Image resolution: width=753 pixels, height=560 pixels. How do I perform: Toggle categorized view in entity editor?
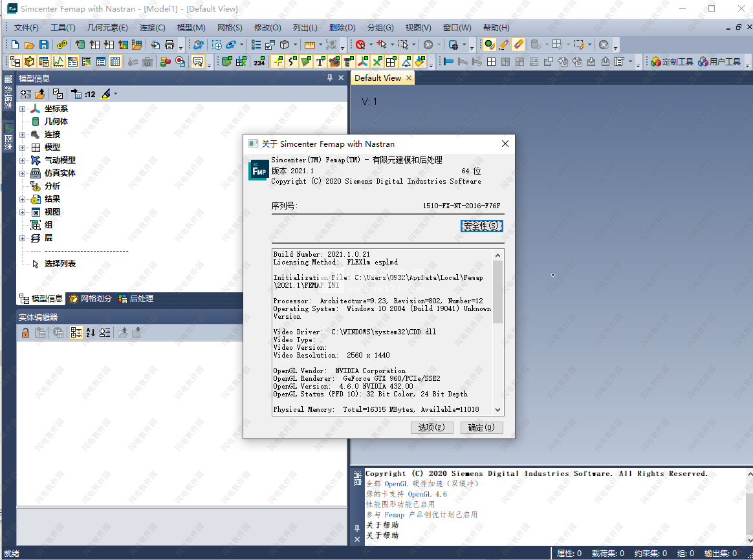[76, 332]
